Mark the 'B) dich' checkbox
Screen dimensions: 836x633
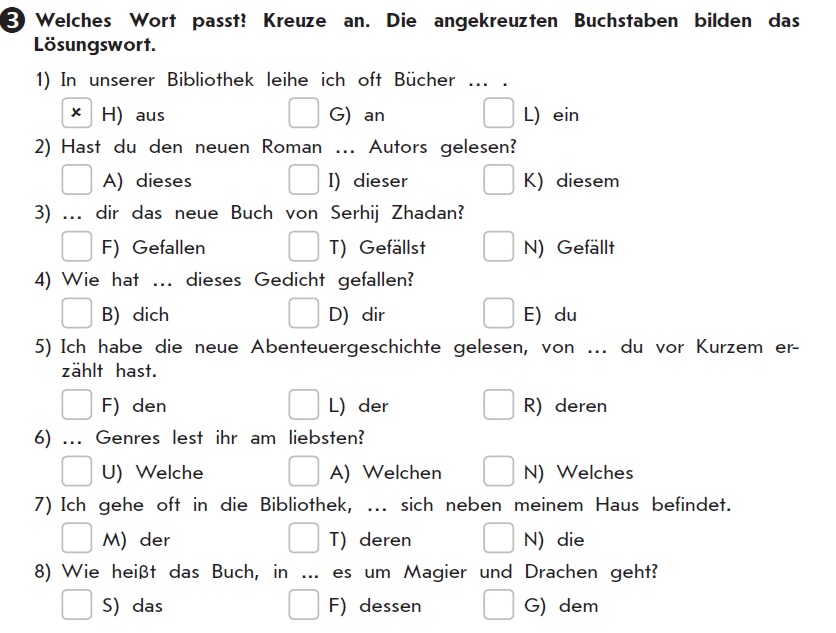click(76, 314)
